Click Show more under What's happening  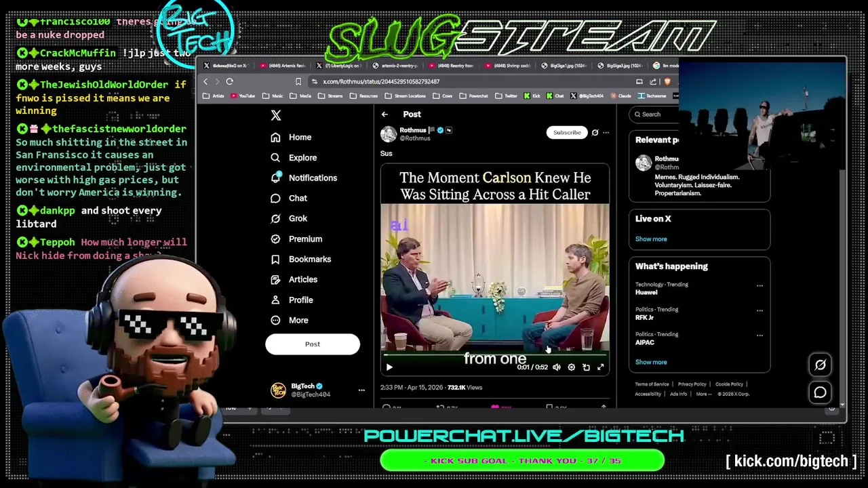click(x=651, y=362)
